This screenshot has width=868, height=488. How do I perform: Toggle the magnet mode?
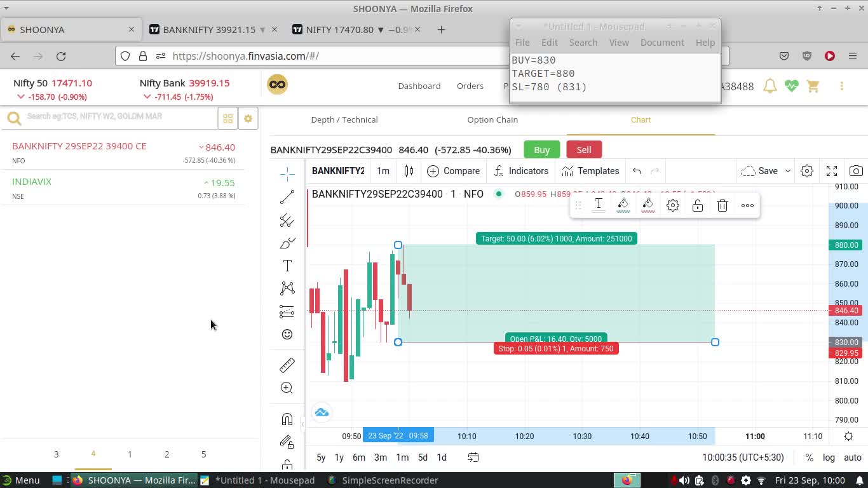(x=287, y=419)
